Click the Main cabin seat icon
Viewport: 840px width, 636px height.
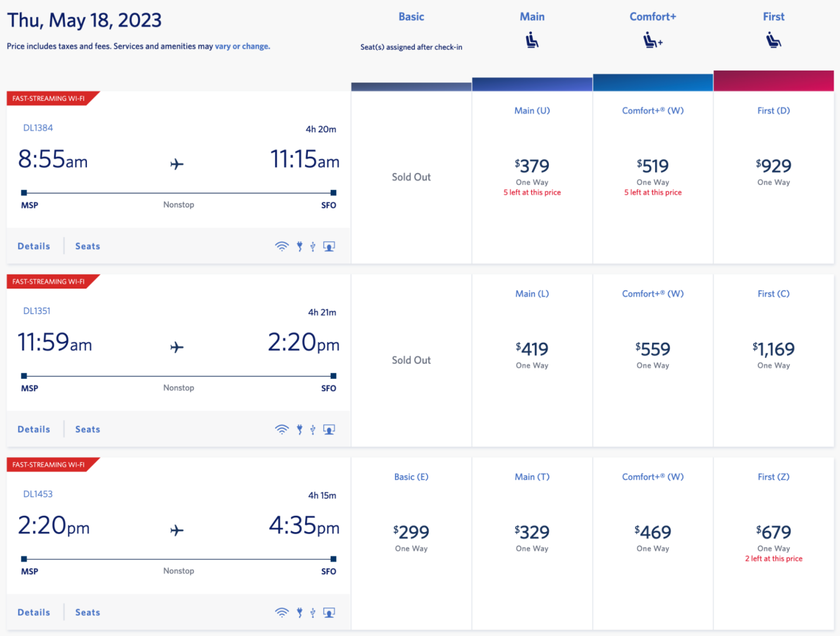[532, 41]
